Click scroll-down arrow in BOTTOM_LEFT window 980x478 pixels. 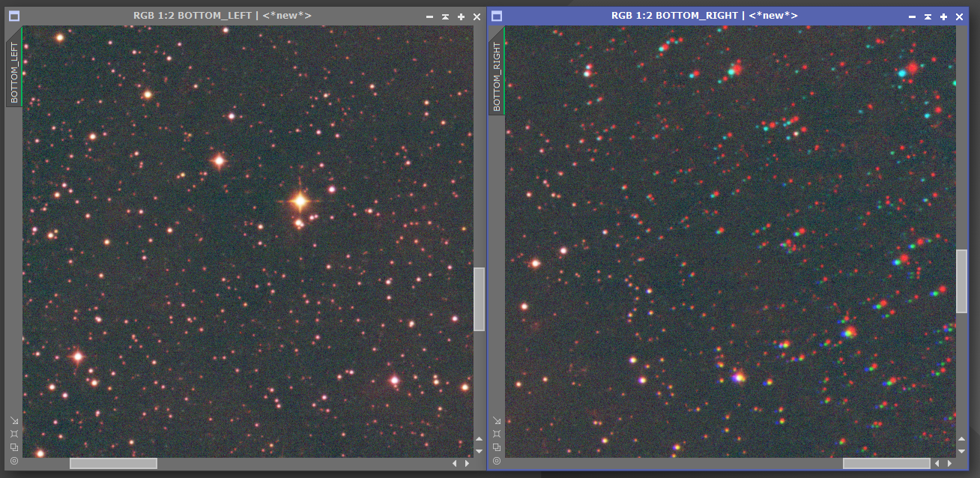click(480, 451)
